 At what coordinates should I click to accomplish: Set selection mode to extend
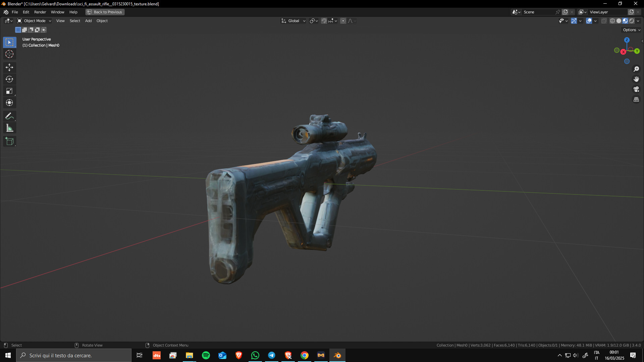coord(24,30)
